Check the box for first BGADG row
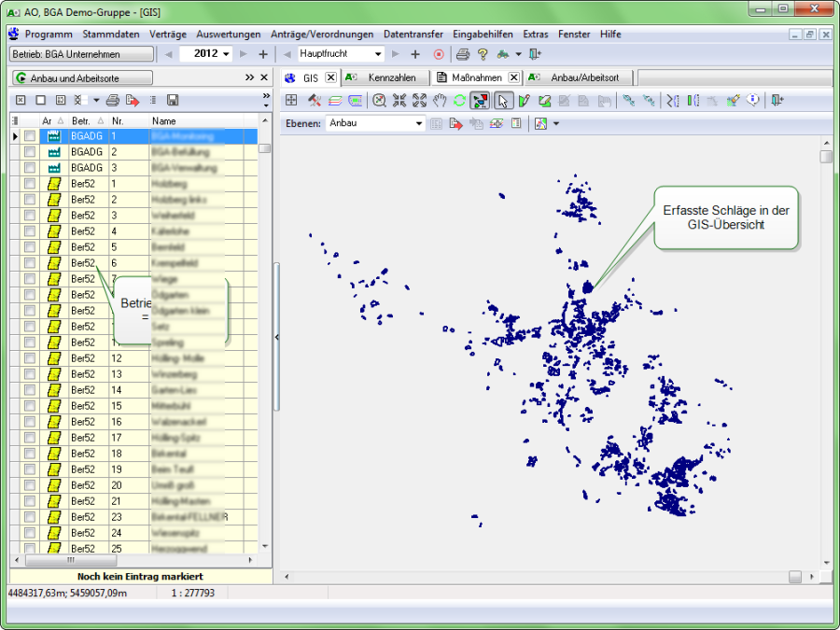Screen dimensions: 840x630 [x=30, y=136]
